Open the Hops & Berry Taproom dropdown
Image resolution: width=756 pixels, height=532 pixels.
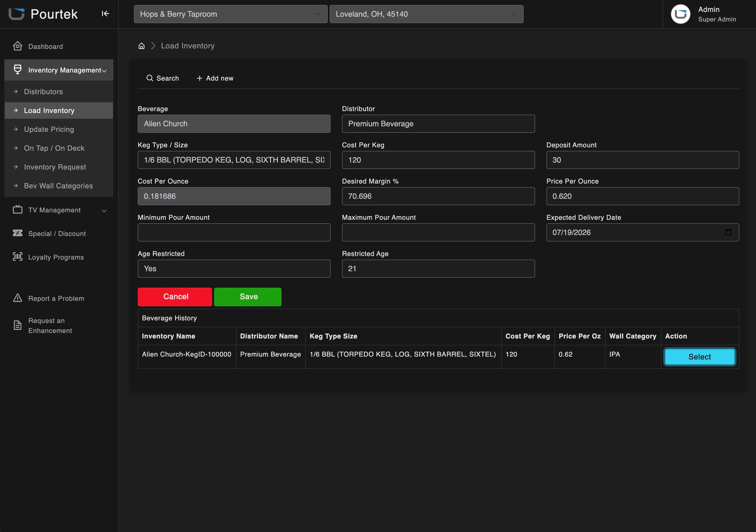tap(230, 14)
